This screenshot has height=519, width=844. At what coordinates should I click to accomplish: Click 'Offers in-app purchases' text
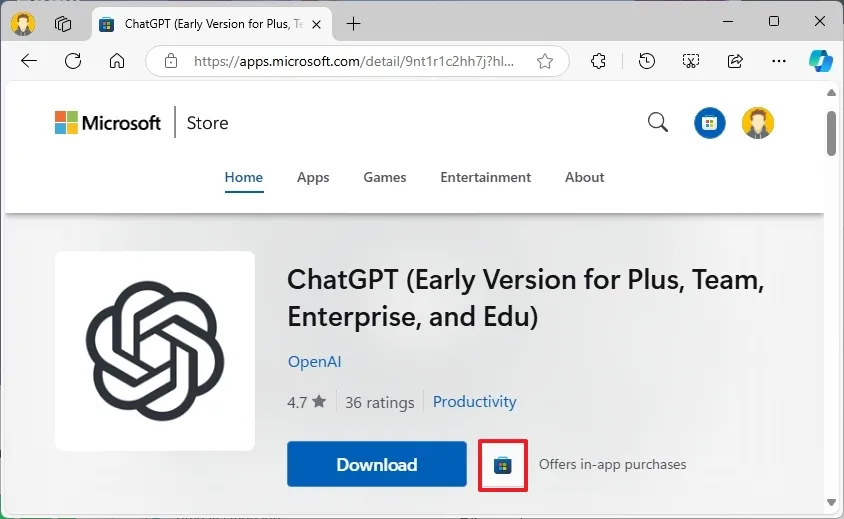[x=612, y=464]
